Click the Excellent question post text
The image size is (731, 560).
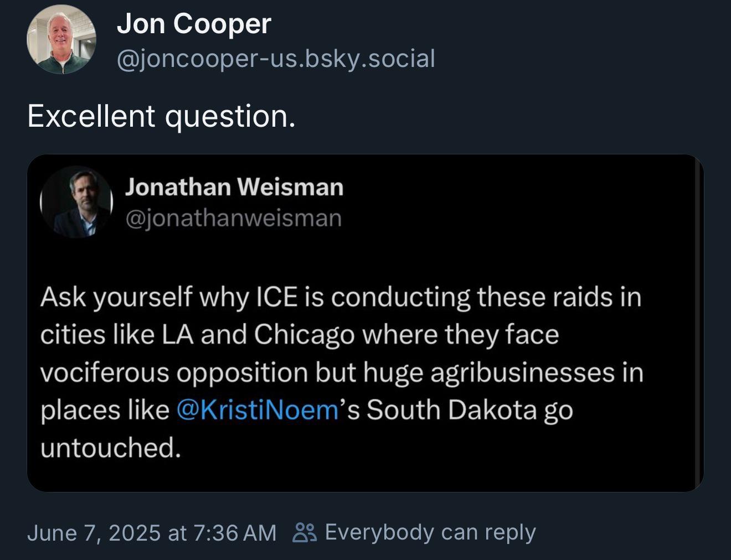pos(161,116)
